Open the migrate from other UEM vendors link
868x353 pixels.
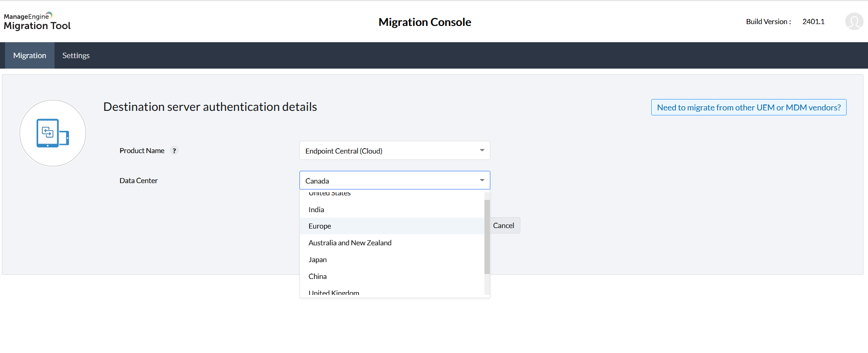(748, 108)
